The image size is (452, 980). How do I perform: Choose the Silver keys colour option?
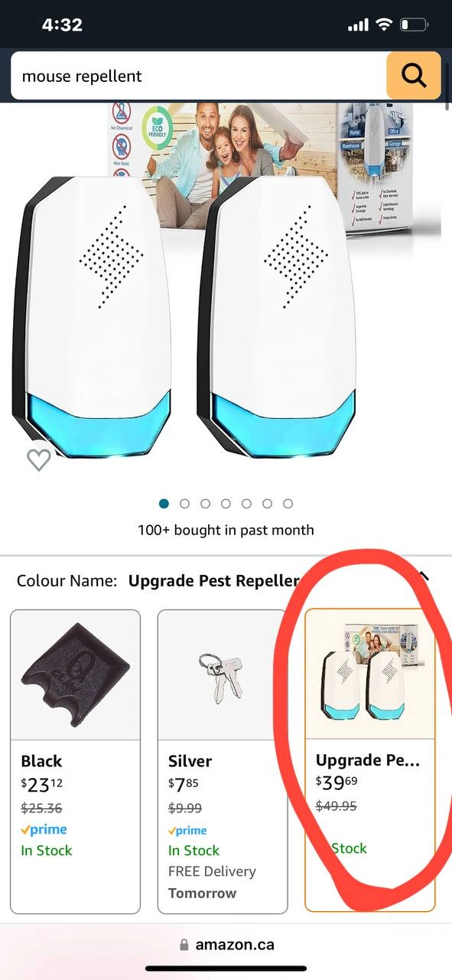pos(223,761)
